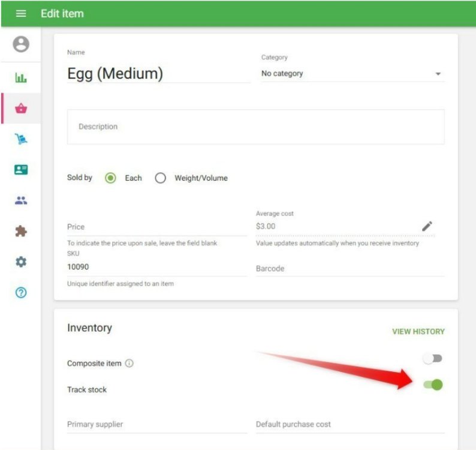The image size is (476, 450).
Task: Click the help question mark icon
Action: [x=21, y=293]
